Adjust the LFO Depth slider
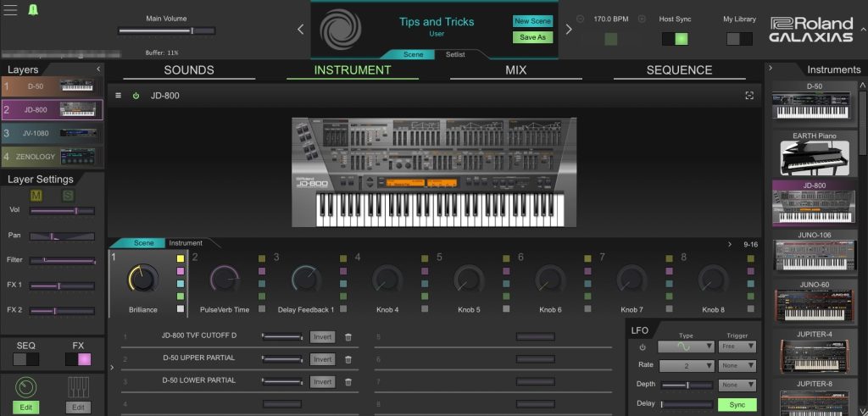 687,385
